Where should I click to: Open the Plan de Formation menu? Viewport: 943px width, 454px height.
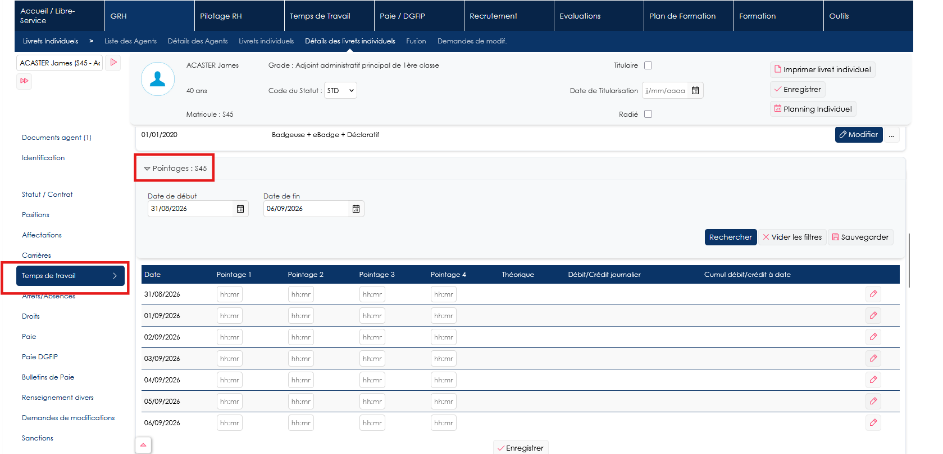(x=688, y=16)
